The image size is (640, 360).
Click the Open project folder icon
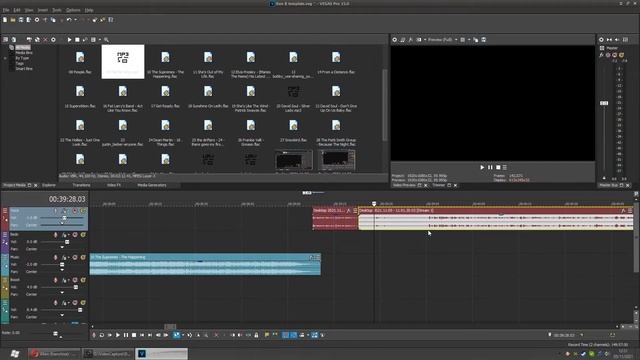[x=13, y=20]
